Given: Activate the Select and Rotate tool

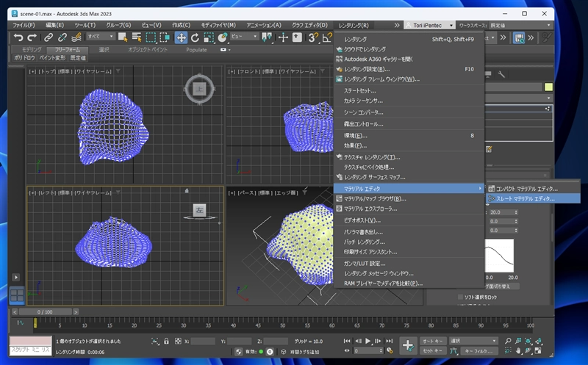Looking at the screenshot, I should 195,37.
